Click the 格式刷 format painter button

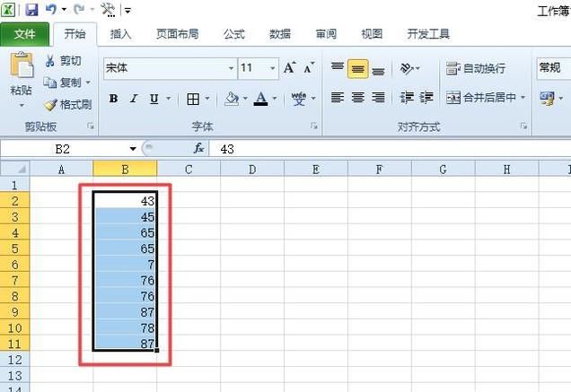click(x=67, y=105)
